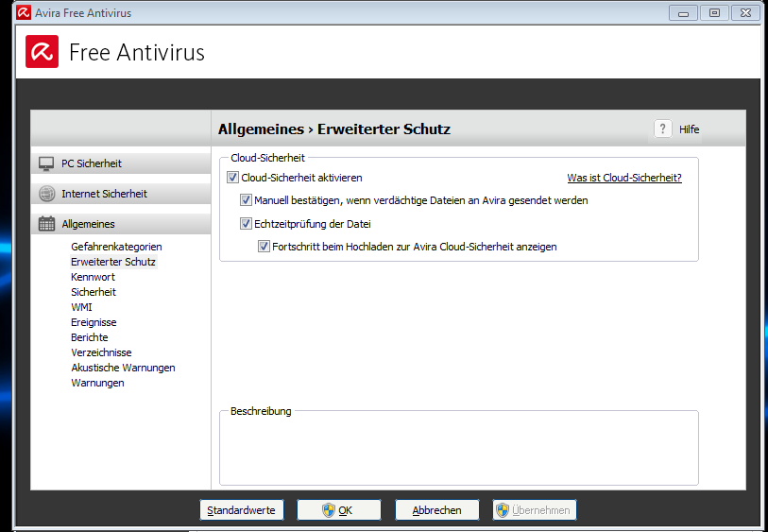Open Akustische Warnungen settings
Viewport: 768px width, 532px height.
click(x=123, y=368)
